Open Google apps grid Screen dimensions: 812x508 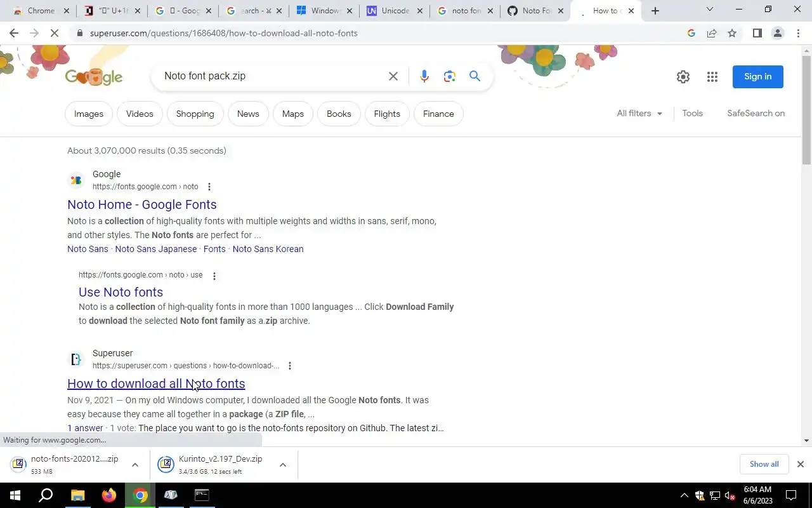(x=712, y=77)
